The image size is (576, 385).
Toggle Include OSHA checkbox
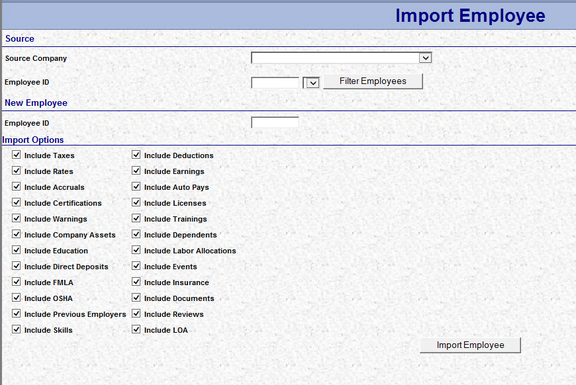pos(16,297)
